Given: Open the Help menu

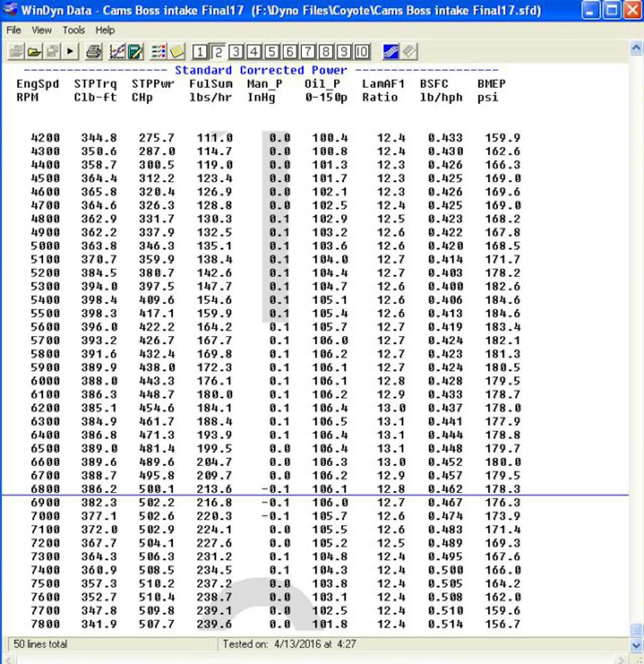Looking at the screenshot, I should 105,30.
